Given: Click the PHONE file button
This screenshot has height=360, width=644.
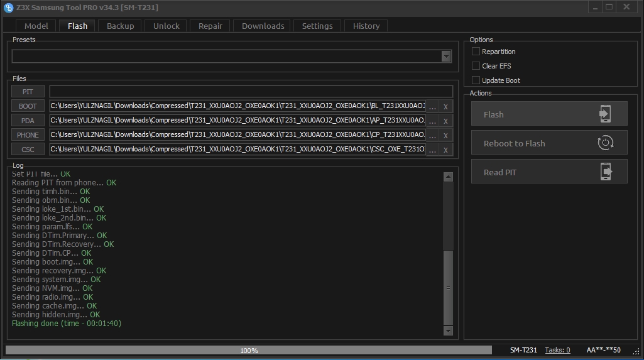Looking at the screenshot, I should [28, 134].
